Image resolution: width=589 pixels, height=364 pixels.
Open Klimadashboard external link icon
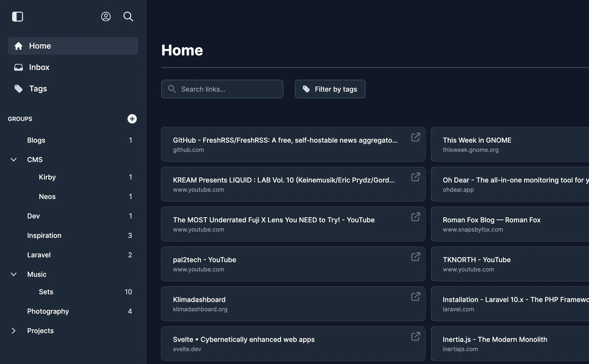pos(415,296)
